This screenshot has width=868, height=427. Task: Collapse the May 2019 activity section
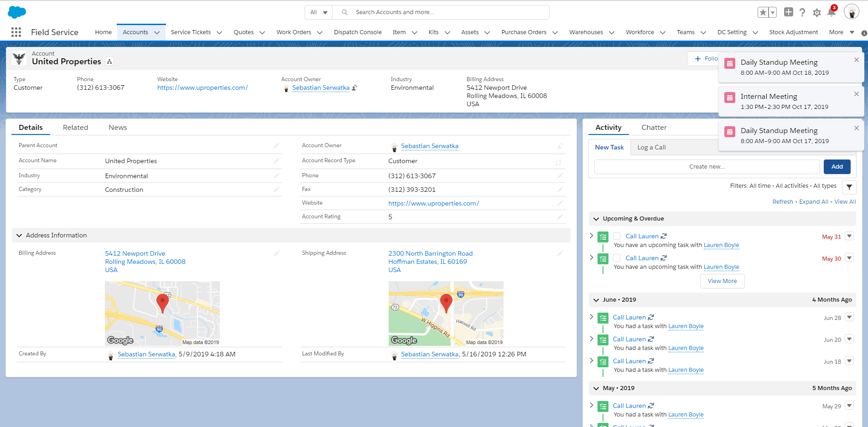[x=596, y=389]
